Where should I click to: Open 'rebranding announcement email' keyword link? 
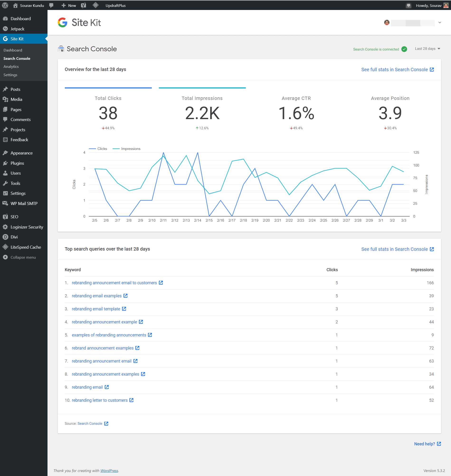click(x=101, y=361)
